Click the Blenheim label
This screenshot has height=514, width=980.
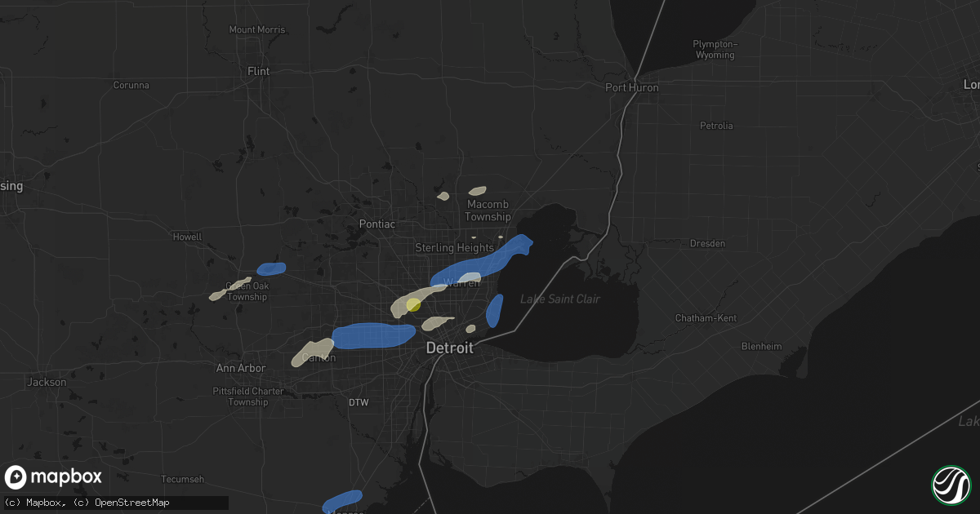pyautogui.click(x=762, y=347)
